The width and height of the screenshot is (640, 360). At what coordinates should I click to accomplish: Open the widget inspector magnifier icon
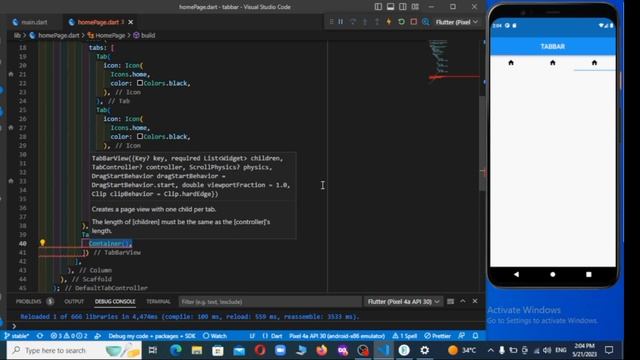(x=426, y=22)
